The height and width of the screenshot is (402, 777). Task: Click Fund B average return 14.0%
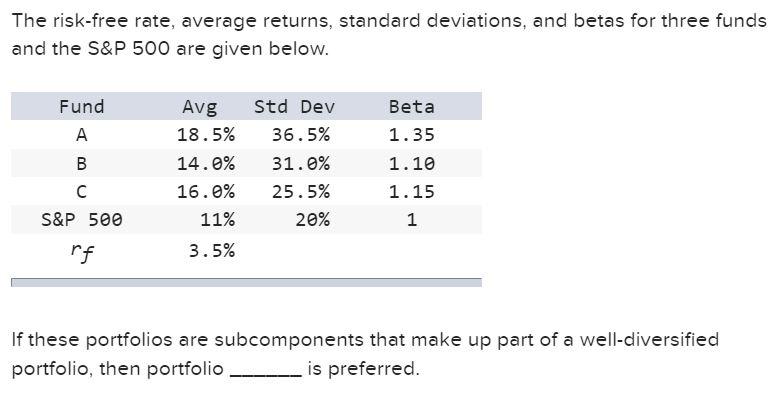point(206,163)
